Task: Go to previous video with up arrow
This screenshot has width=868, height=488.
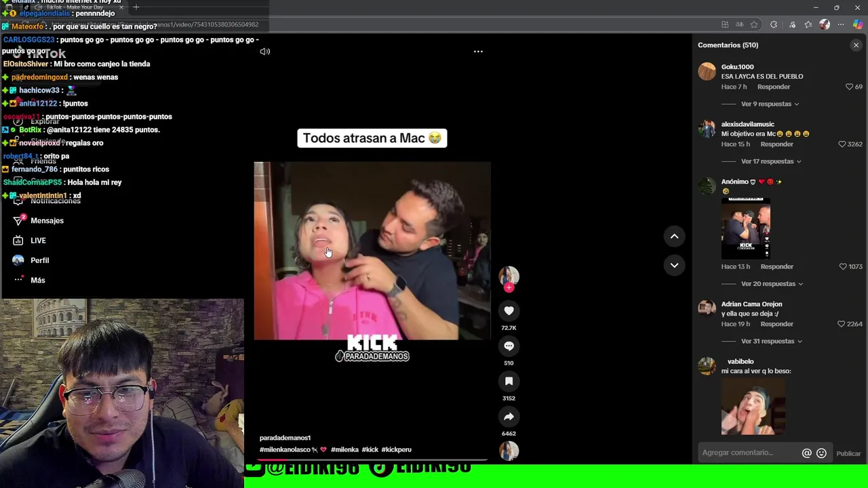Action: [x=674, y=236]
